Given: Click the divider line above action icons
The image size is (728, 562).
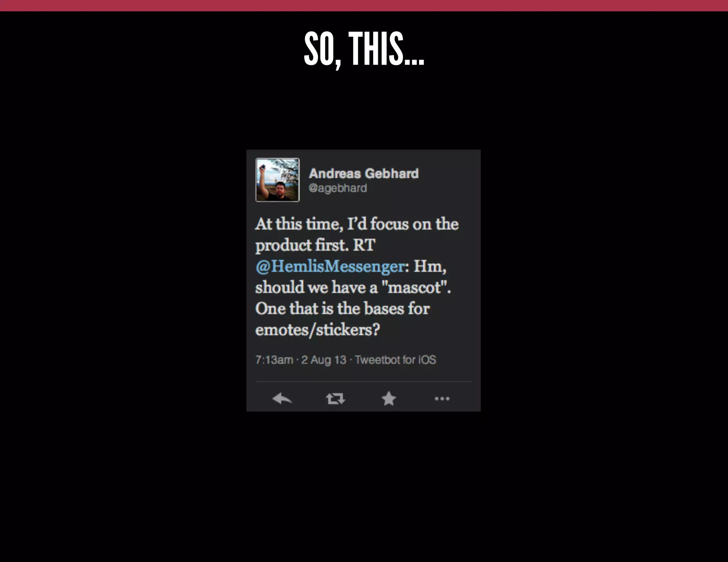Looking at the screenshot, I should tap(363, 382).
